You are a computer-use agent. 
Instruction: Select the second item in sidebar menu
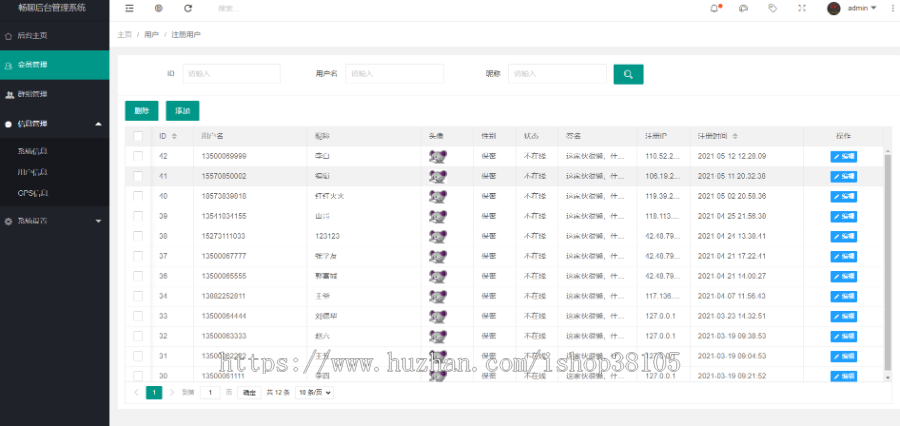pos(55,65)
